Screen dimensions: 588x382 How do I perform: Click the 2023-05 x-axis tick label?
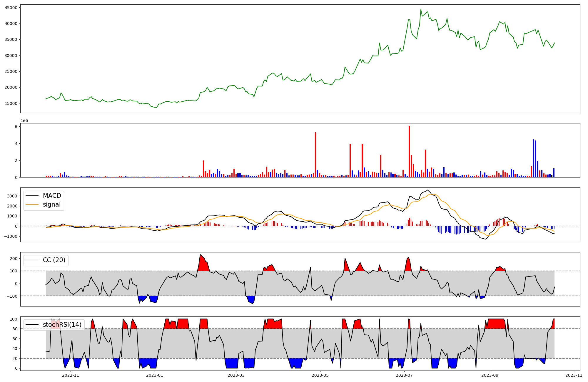click(x=320, y=375)
